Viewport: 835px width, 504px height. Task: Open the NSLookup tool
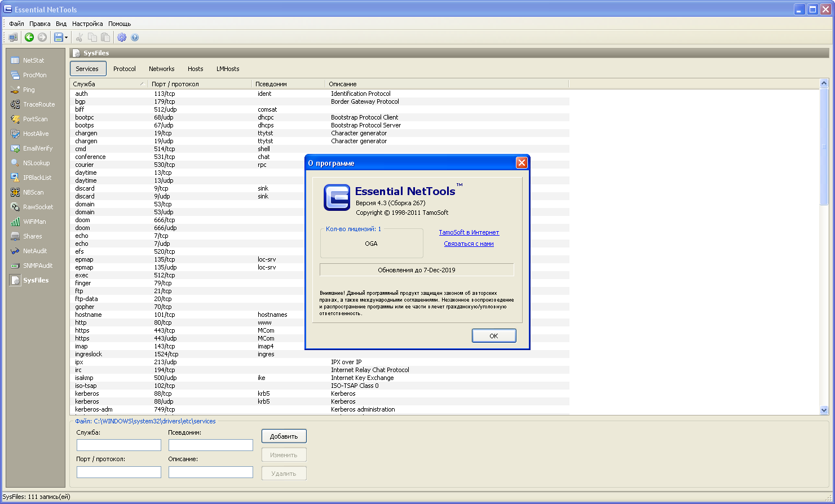pos(36,163)
